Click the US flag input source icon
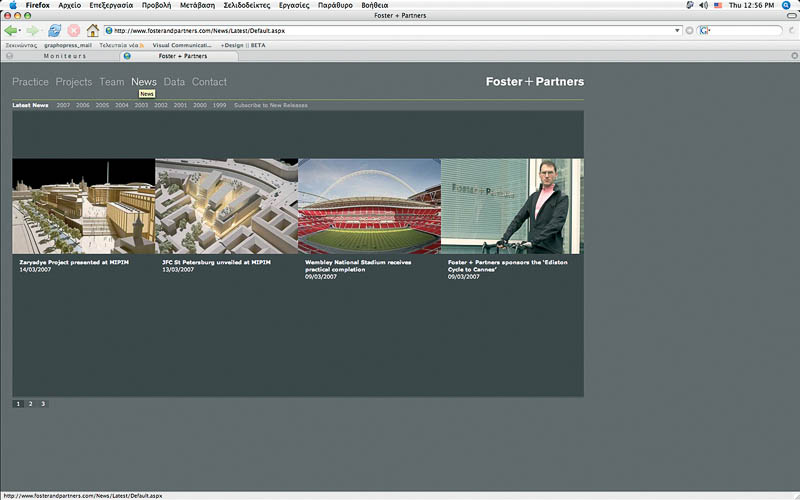 pyautogui.click(x=718, y=5)
